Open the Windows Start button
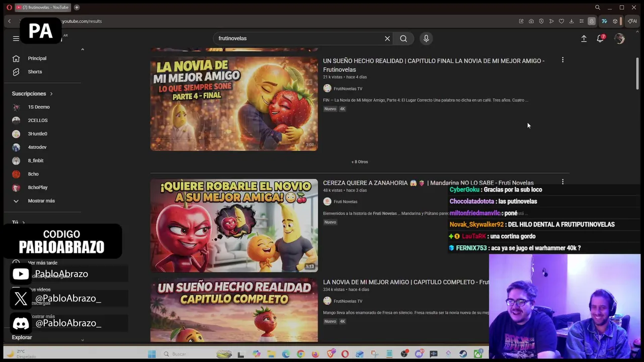This screenshot has width=644, height=362. [x=151, y=354]
